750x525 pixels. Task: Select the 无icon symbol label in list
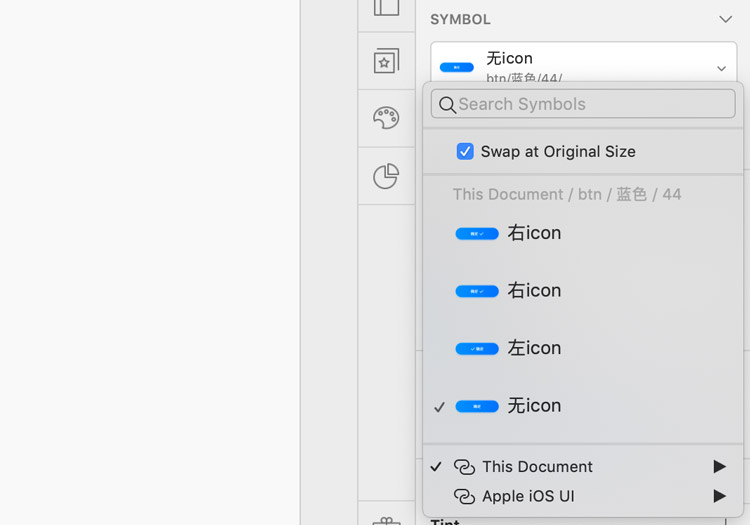(534, 406)
